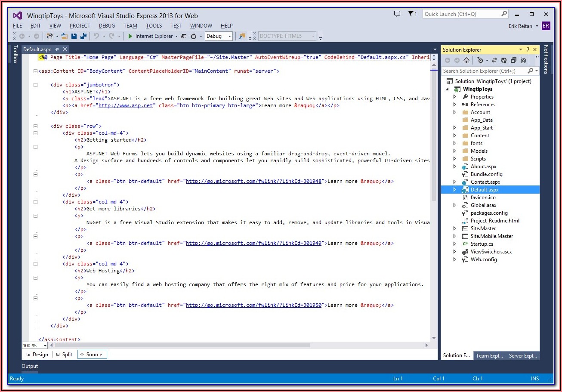Collapse the jumbotron div code outline
The height and width of the screenshot is (392, 562).
coord(36,85)
